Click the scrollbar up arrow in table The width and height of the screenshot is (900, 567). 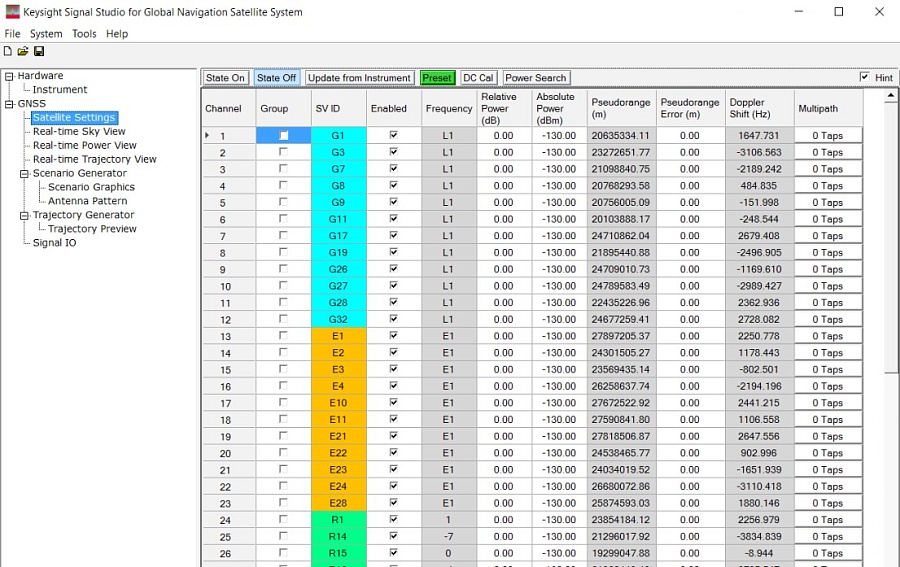(891, 96)
